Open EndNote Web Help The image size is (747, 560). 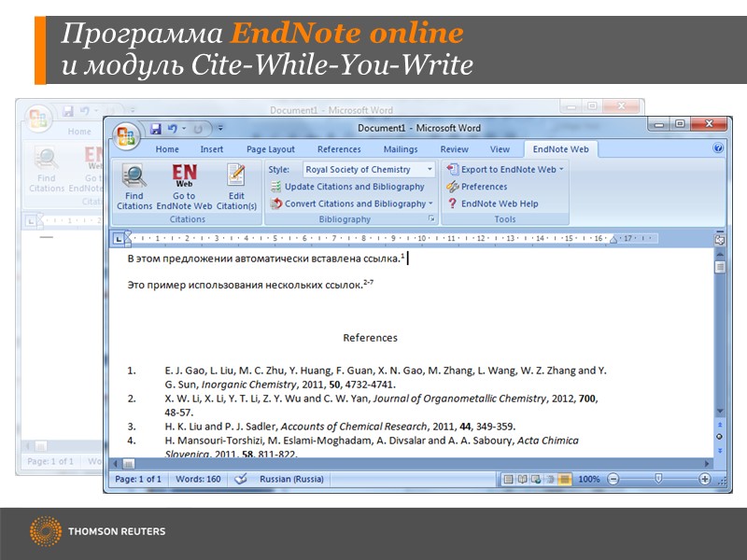click(x=493, y=203)
